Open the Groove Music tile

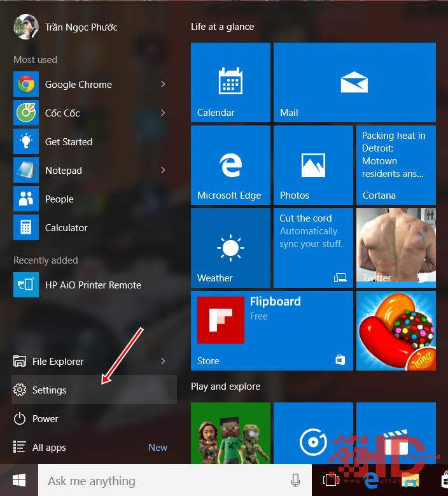[x=313, y=434]
